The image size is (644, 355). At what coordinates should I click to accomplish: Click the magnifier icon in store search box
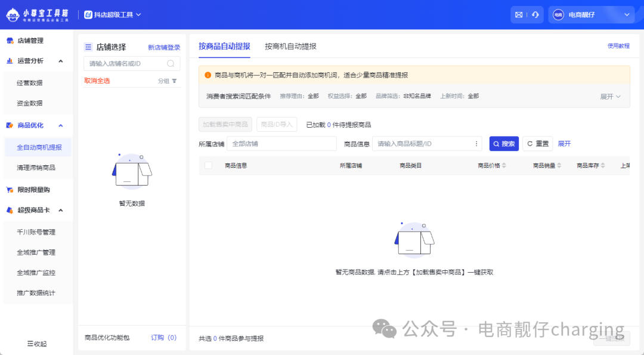(x=170, y=63)
